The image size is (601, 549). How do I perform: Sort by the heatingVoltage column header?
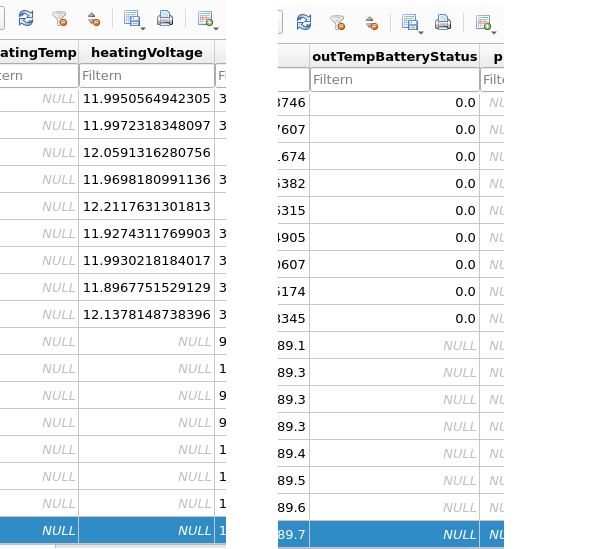(x=146, y=52)
